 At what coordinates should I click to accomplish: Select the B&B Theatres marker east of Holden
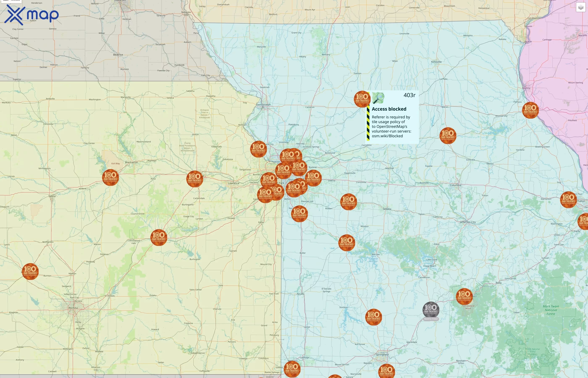(x=348, y=202)
